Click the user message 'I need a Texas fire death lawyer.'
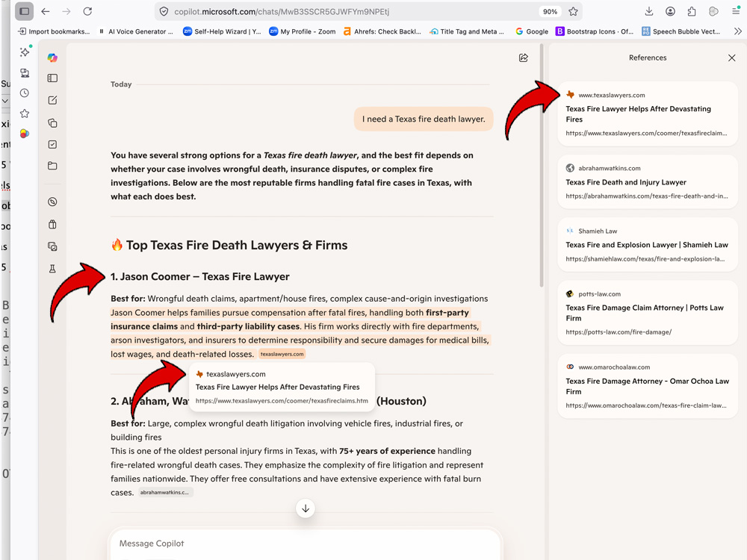Viewport: 747px width, 560px height. pos(424,119)
